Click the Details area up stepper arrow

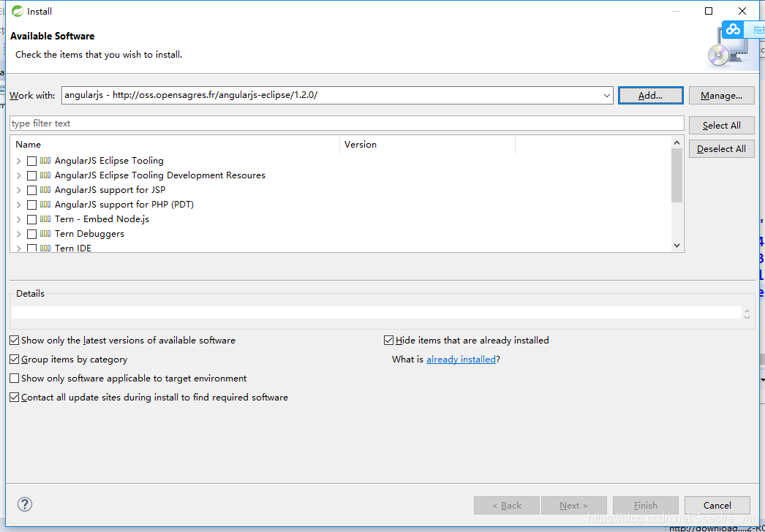747,309
